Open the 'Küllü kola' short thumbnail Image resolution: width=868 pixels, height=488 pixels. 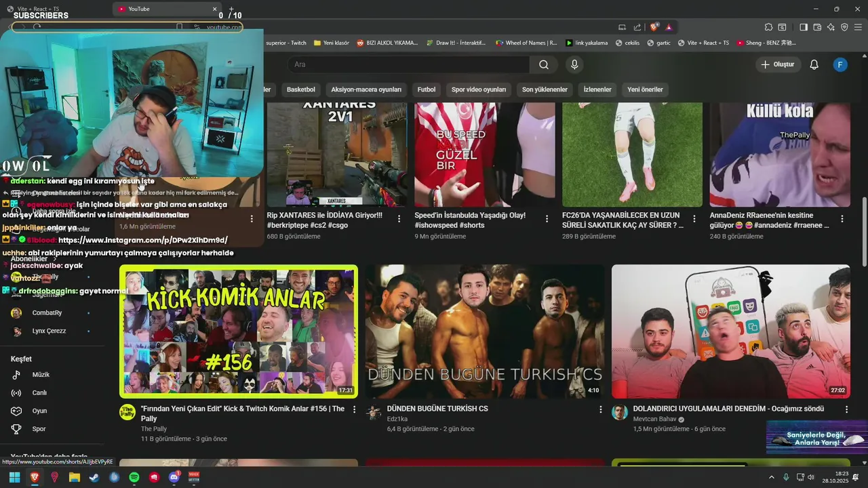click(x=780, y=155)
